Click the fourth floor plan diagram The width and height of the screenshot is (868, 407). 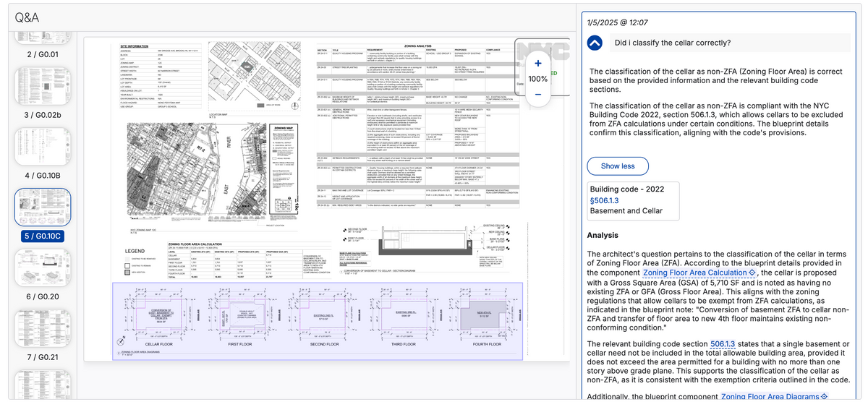(x=485, y=316)
